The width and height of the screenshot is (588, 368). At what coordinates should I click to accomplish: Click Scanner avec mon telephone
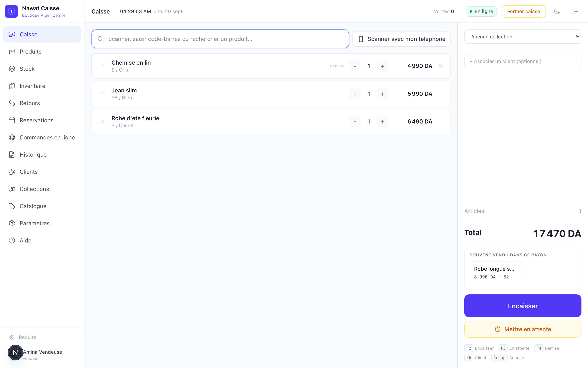pos(401,39)
